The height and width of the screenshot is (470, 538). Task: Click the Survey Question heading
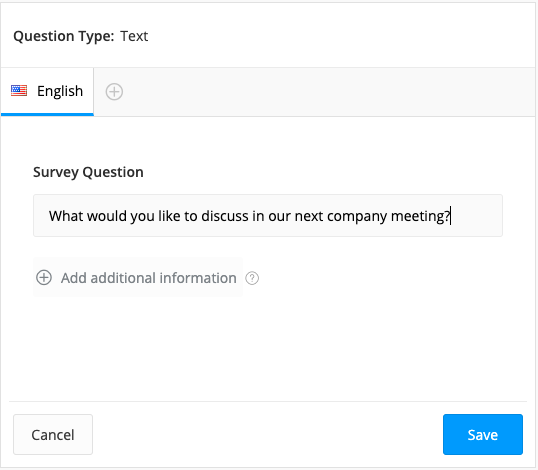pos(88,172)
